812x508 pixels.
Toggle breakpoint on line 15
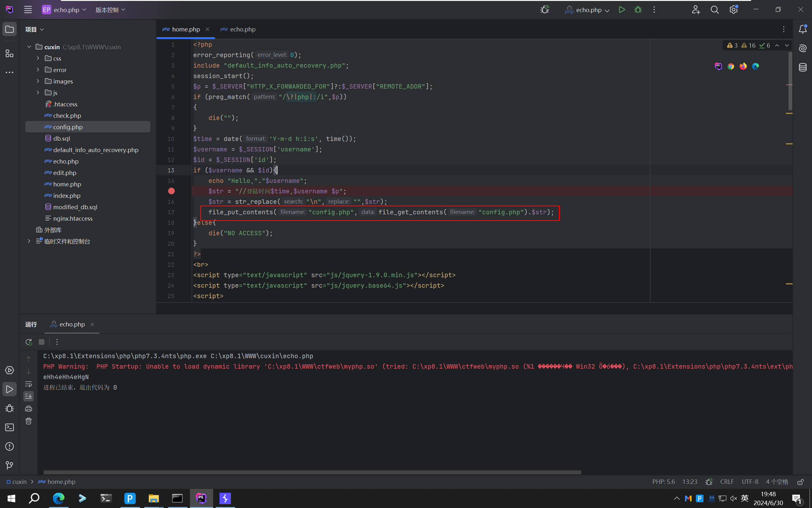click(x=172, y=191)
